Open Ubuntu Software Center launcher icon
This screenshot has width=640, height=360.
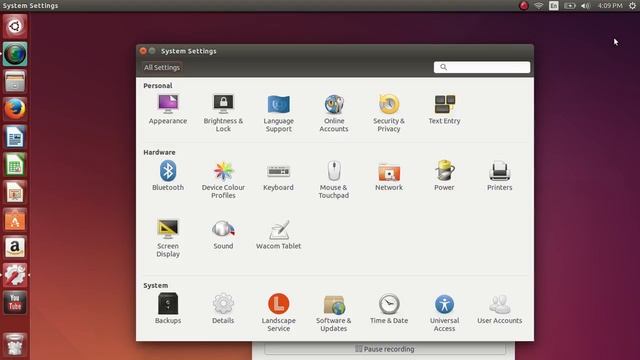pyautogui.click(x=15, y=220)
